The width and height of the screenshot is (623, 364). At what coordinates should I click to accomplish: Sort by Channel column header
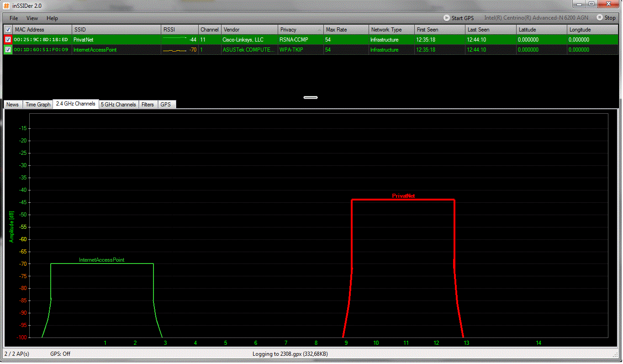pos(210,30)
